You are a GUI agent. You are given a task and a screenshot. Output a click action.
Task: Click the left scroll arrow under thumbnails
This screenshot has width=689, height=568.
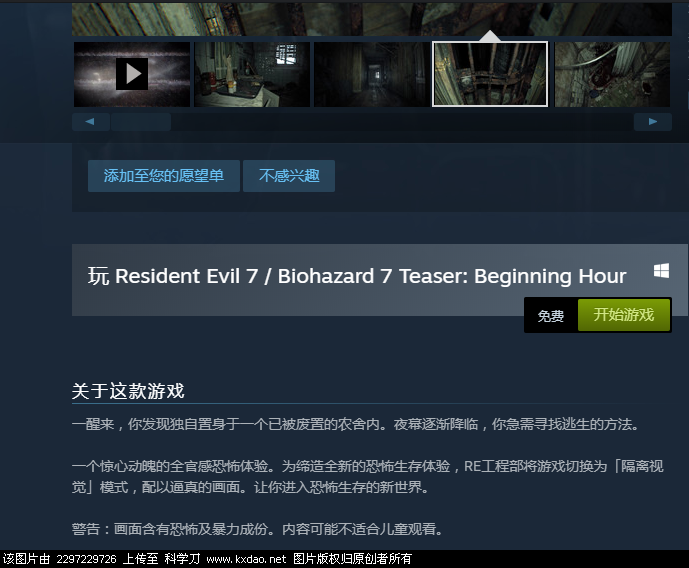[91, 122]
